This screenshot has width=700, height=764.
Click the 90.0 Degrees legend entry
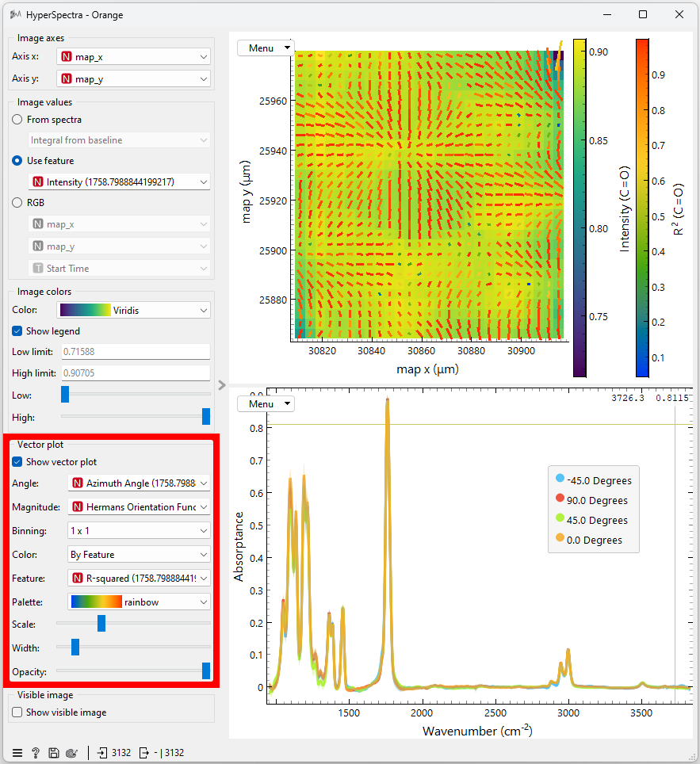591,500
